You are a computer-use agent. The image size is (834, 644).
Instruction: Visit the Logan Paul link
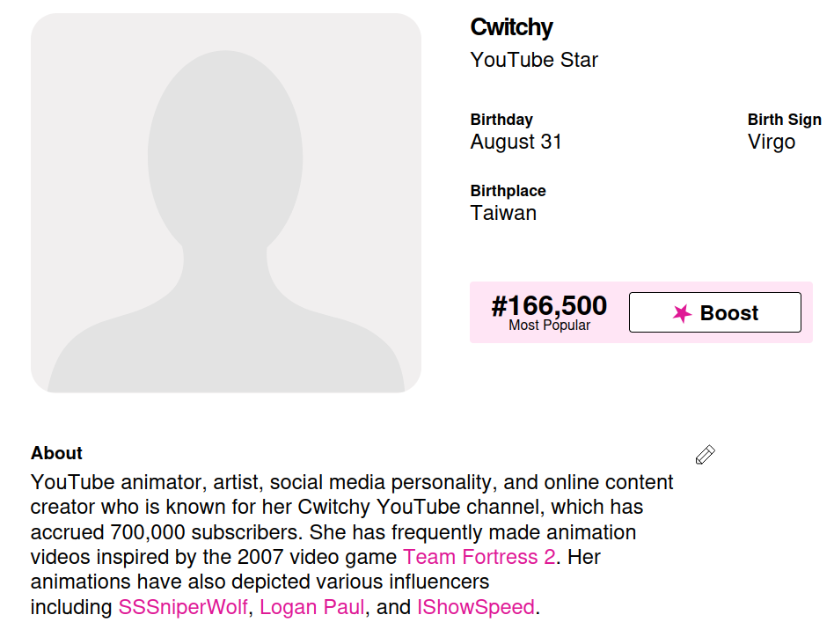point(312,607)
